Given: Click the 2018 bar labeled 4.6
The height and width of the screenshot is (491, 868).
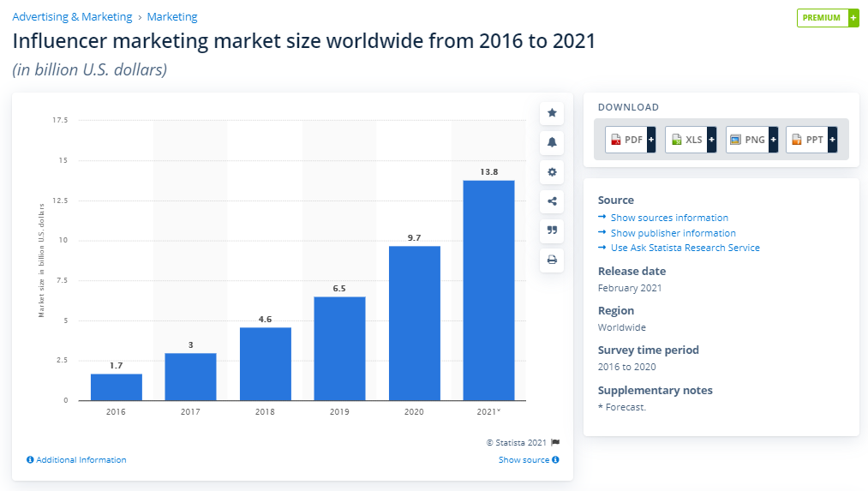Looking at the screenshot, I should (x=265, y=363).
